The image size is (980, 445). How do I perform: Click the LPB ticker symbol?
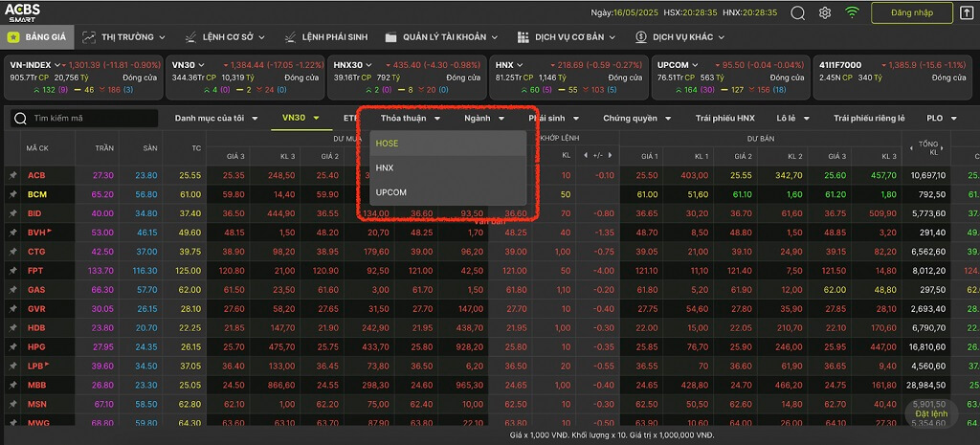coord(35,366)
